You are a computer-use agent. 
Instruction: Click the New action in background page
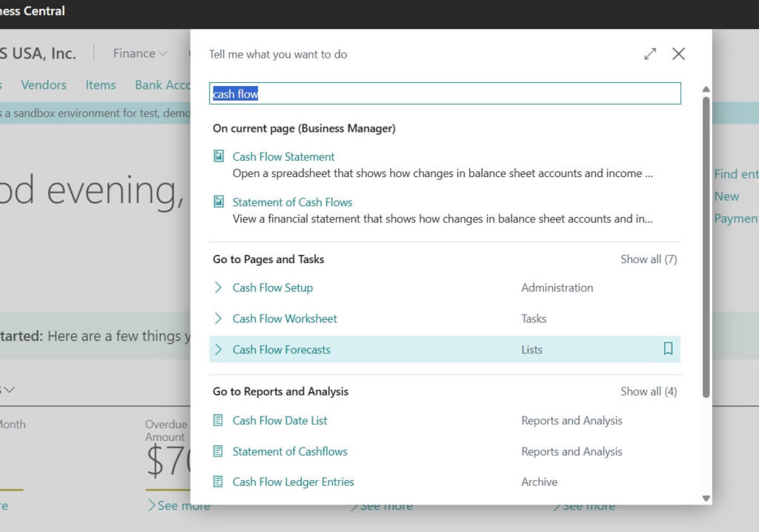[x=726, y=196]
